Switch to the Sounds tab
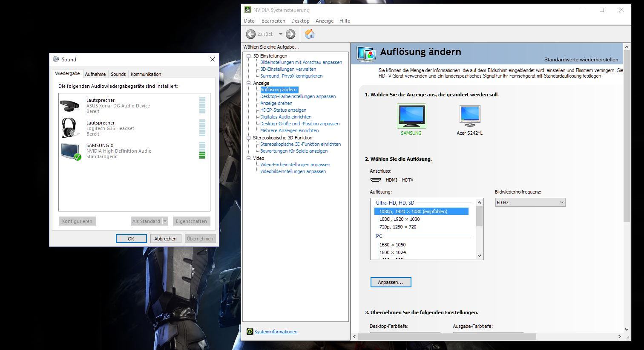 (118, 74)
